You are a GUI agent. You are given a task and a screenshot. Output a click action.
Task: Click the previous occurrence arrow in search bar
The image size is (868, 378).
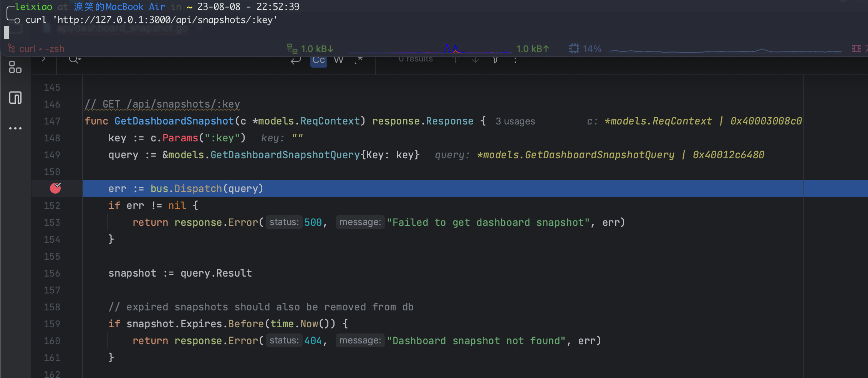tap(456, 60)
